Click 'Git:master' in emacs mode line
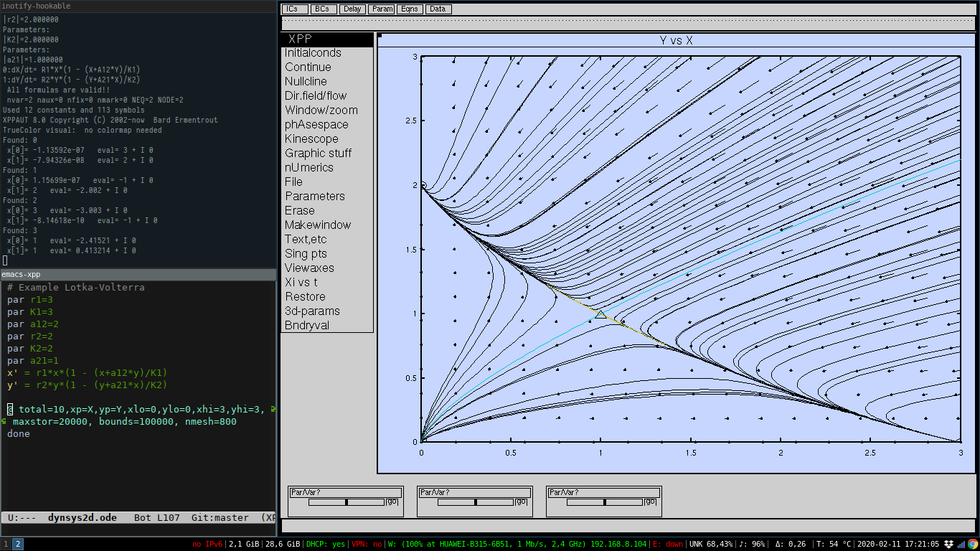This screenshot has width=980, height=551. tap(220, 517)
